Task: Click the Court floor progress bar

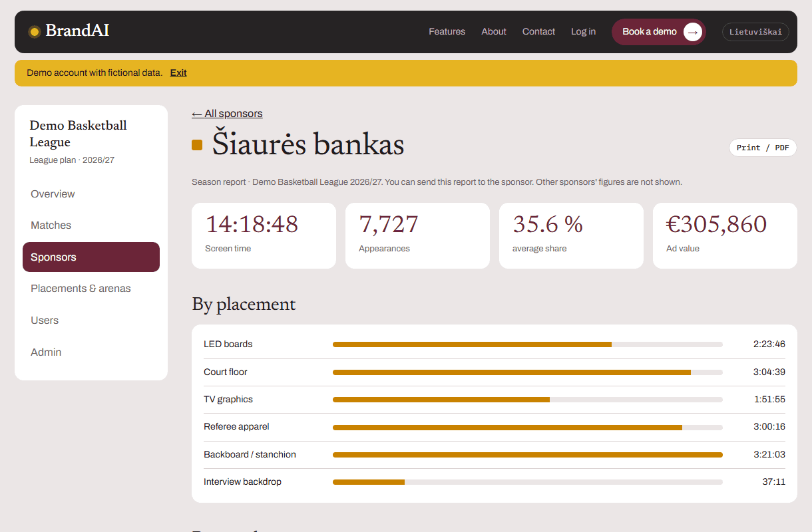Action: [528, 372]
